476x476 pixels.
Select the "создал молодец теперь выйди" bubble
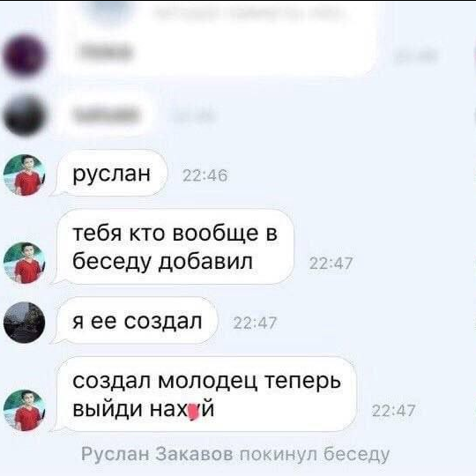pos(205,394)
